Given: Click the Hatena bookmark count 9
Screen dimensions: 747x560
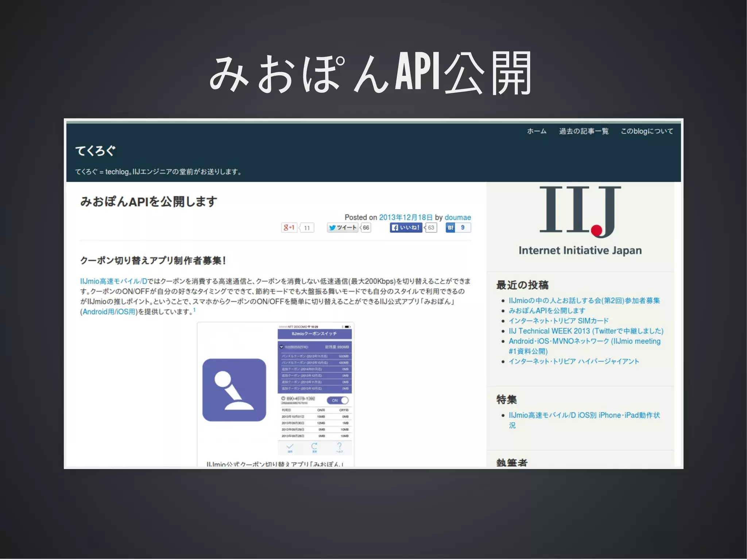Looking at the screenshot, I should 463,227.
